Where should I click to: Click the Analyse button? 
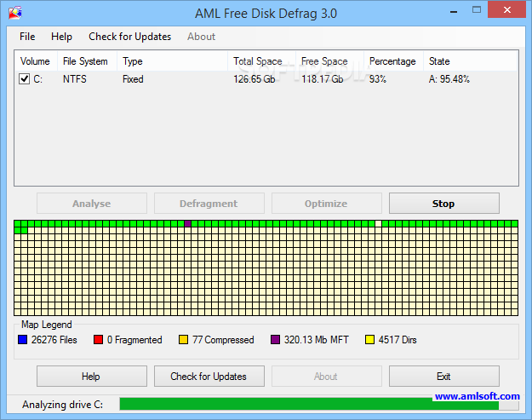(x=92, y=204)
